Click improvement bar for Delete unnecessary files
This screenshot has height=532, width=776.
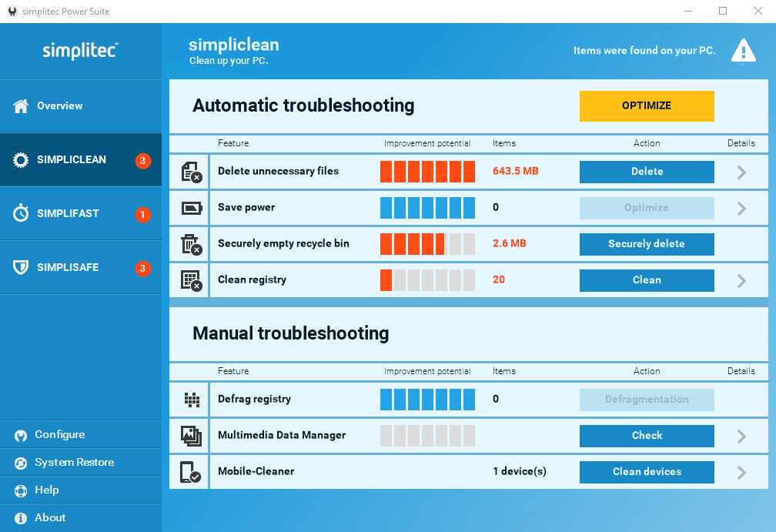tap(427, 172)
